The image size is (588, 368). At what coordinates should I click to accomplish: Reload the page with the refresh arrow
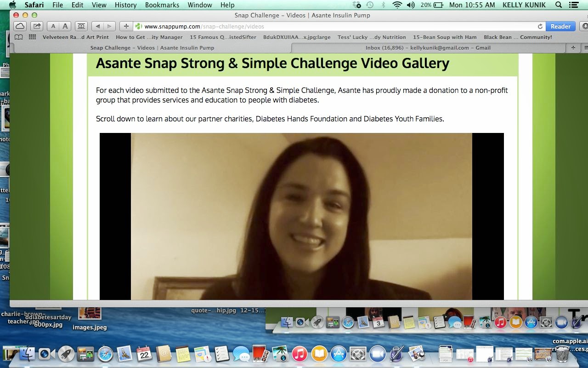[540, 26]
